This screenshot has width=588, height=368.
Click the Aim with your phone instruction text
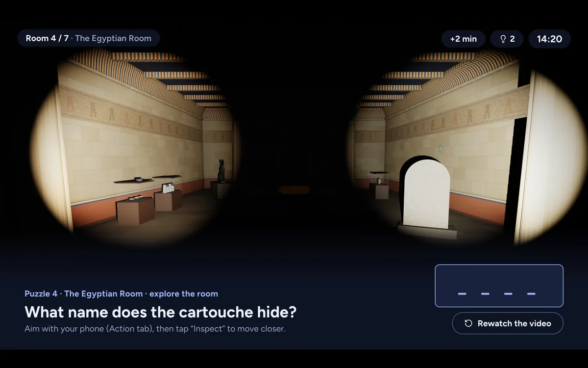click(155, 329)
